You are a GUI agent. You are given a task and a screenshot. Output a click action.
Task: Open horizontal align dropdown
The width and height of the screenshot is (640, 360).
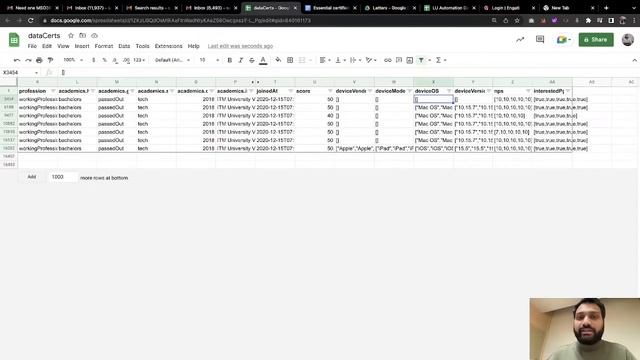click(325, 60)
